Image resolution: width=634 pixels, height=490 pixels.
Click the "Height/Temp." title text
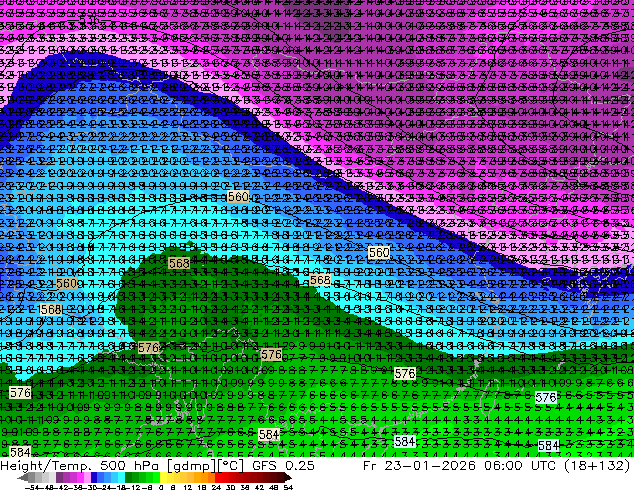45,466
